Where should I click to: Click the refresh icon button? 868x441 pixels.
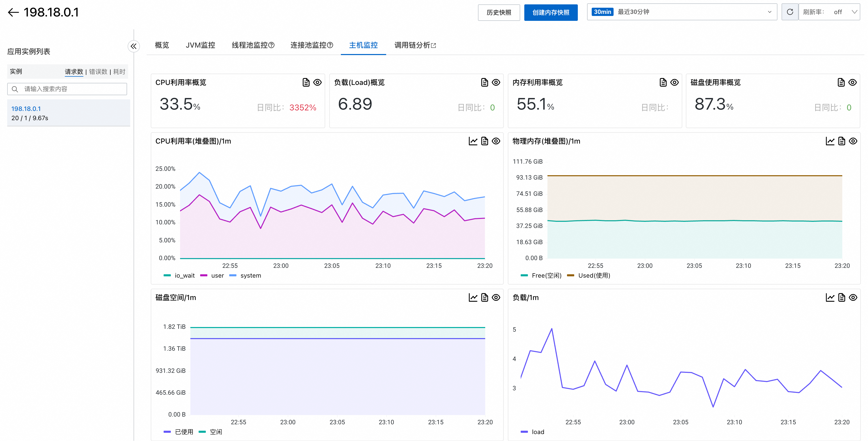[790, 12]
